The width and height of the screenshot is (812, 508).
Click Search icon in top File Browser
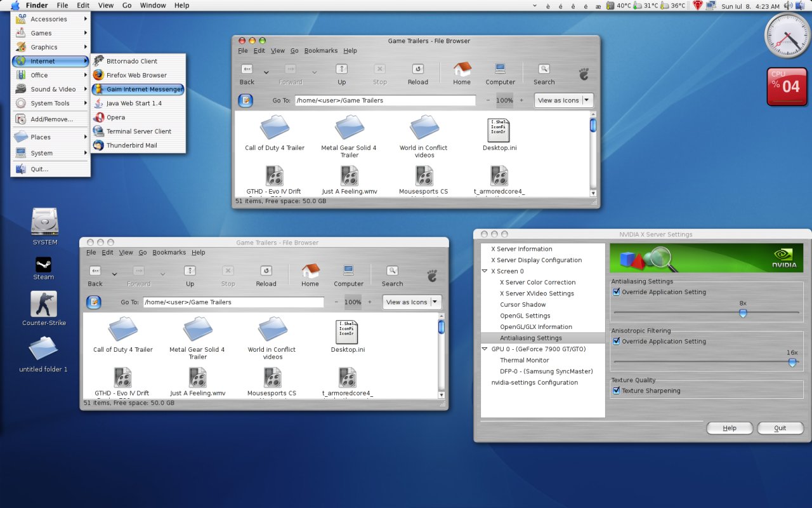[x=544, y=74]
